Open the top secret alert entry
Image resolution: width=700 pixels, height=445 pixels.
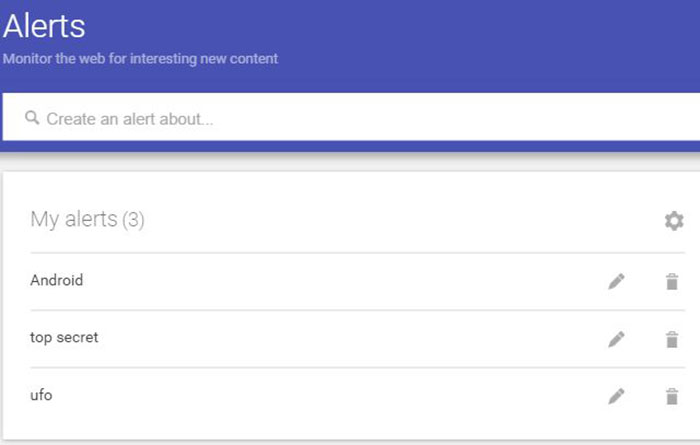click(64, 337)
